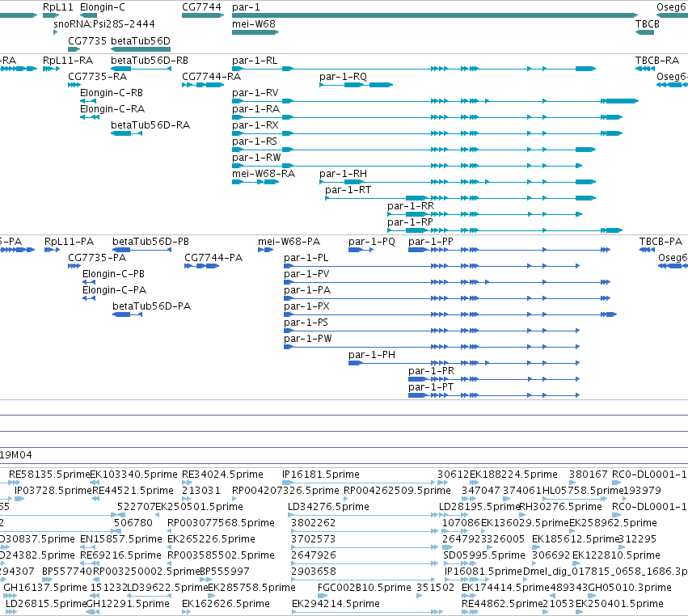The width and height of the screenshot is (688, 616).
Task: Click protein TBCB-PA
Action: pos(647,250)
